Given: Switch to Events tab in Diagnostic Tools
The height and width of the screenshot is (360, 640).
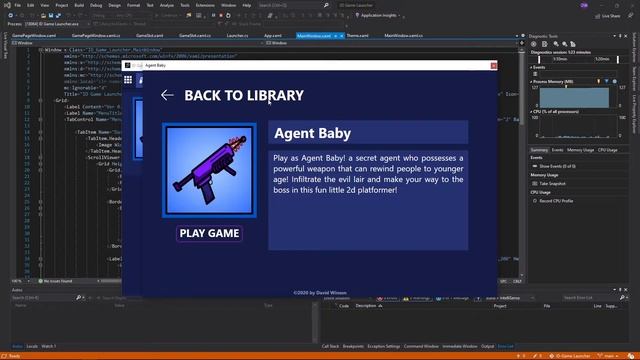Looking at the screenshot, I should click(x=557, y=150).
